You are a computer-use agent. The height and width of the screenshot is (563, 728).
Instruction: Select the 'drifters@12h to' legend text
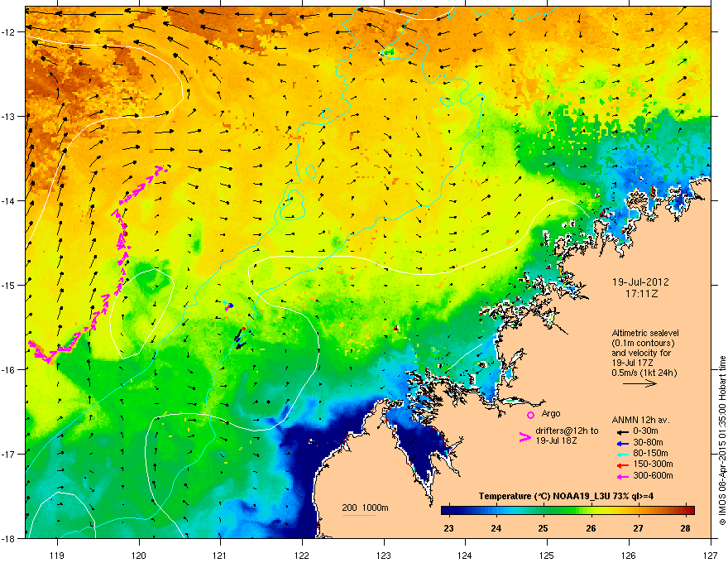click(567, 431)
